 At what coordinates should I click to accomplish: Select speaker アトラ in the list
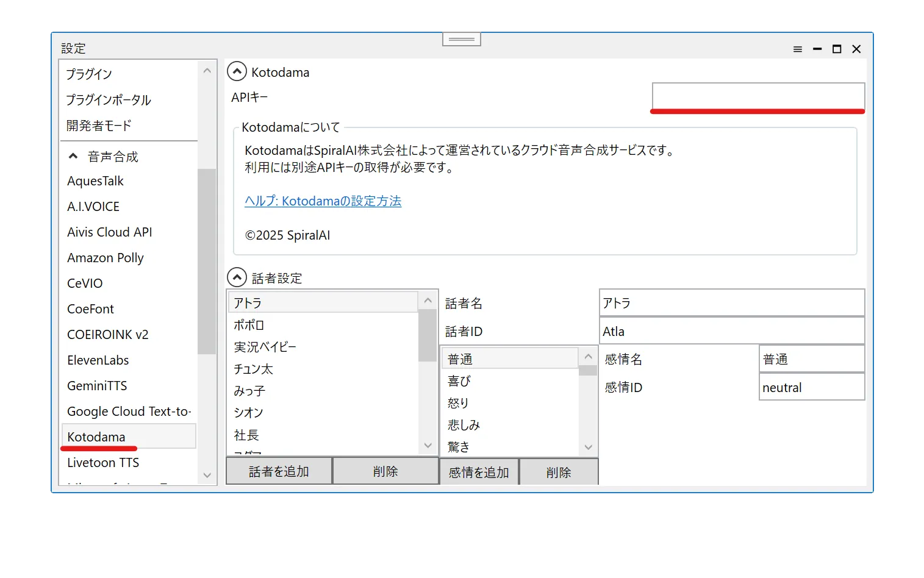pyautogui.click(x=323, y=302)
